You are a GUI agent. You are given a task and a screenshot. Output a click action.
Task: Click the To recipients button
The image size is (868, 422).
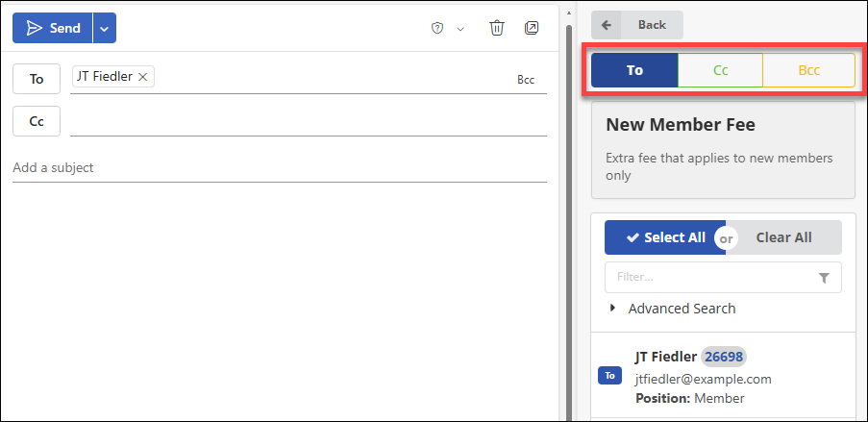point(37,79)
